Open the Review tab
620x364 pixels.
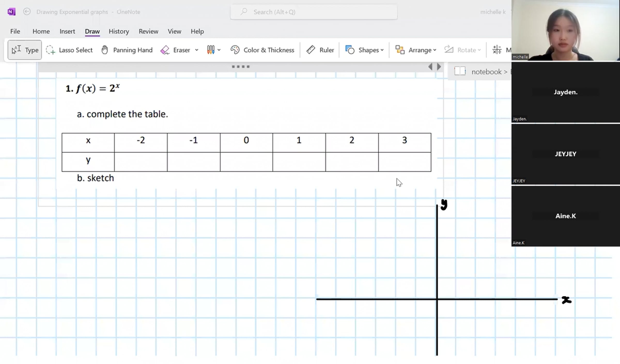pyautogui.click(x=149, y=31)
